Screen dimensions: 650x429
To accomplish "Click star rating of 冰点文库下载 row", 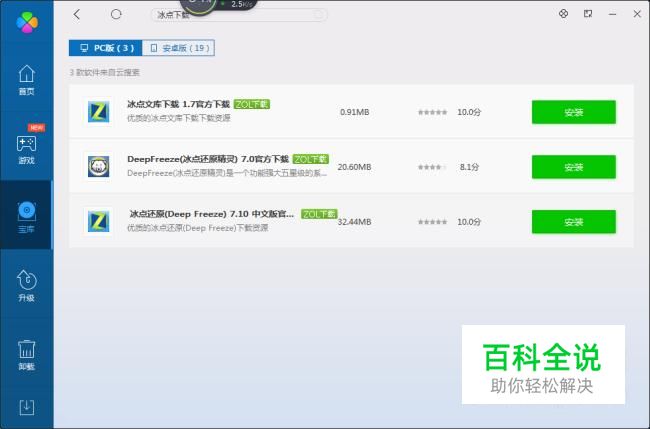I will pyautogui.click(x=432, y=112).
